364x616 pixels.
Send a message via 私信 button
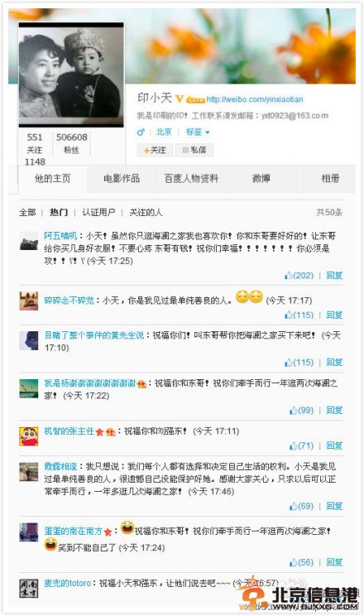194,150
